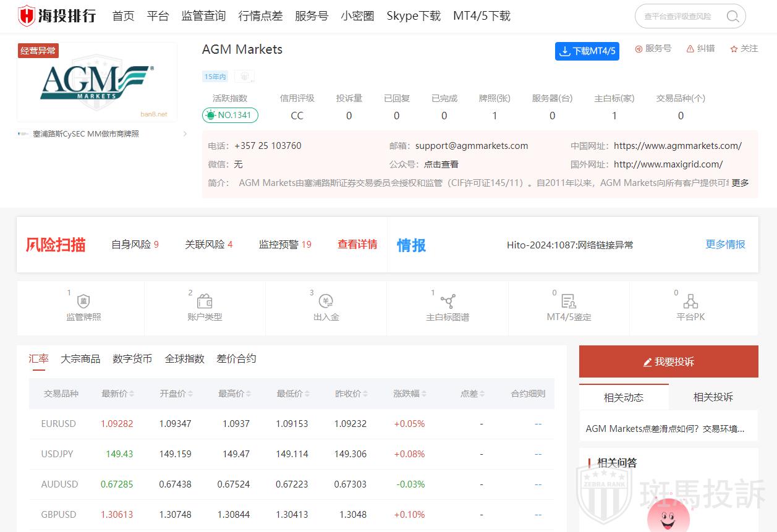Click the search magnifier icon
Image resolution: width=777 pixels, height=532 pixels.
point(732,17)
